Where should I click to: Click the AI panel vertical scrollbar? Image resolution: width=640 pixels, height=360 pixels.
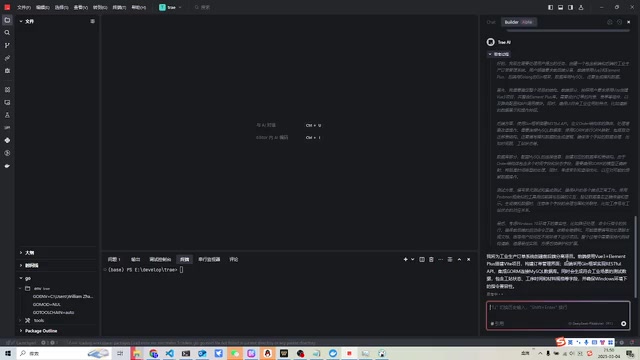[x=635, y=256]
